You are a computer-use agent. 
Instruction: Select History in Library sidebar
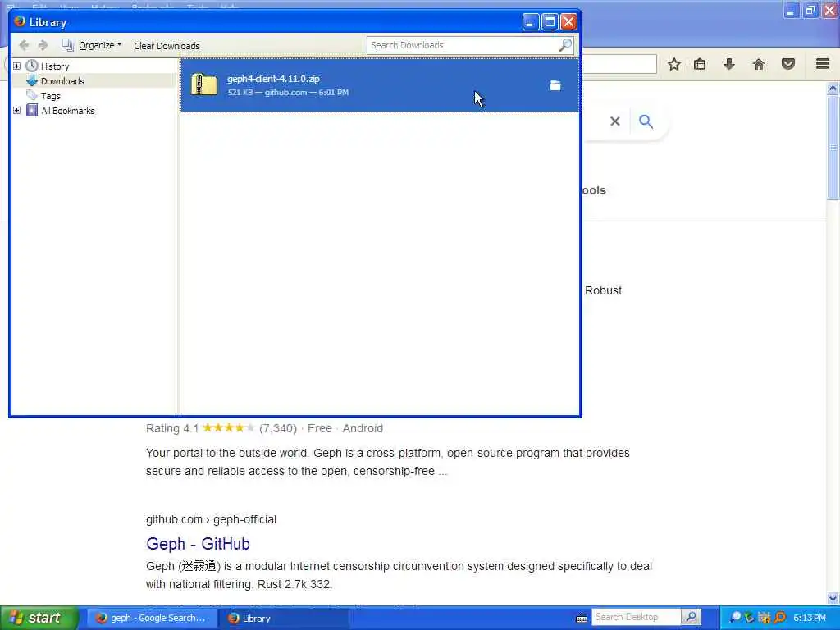pyautogui.click(x=55, y=66)
